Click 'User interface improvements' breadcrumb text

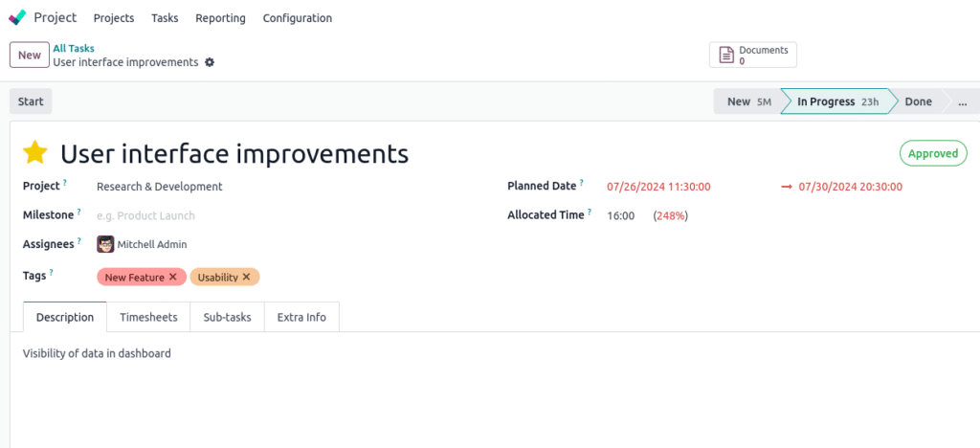[125, 62]
